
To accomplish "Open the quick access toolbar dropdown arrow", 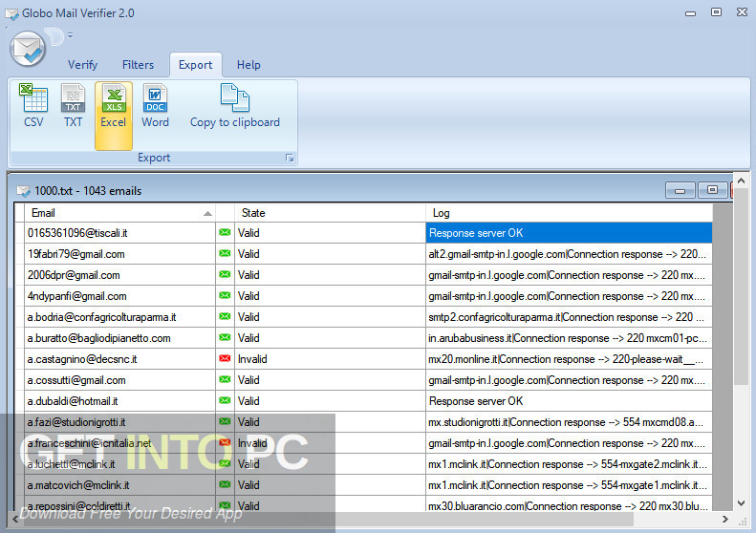I will [x=71, y=35].
